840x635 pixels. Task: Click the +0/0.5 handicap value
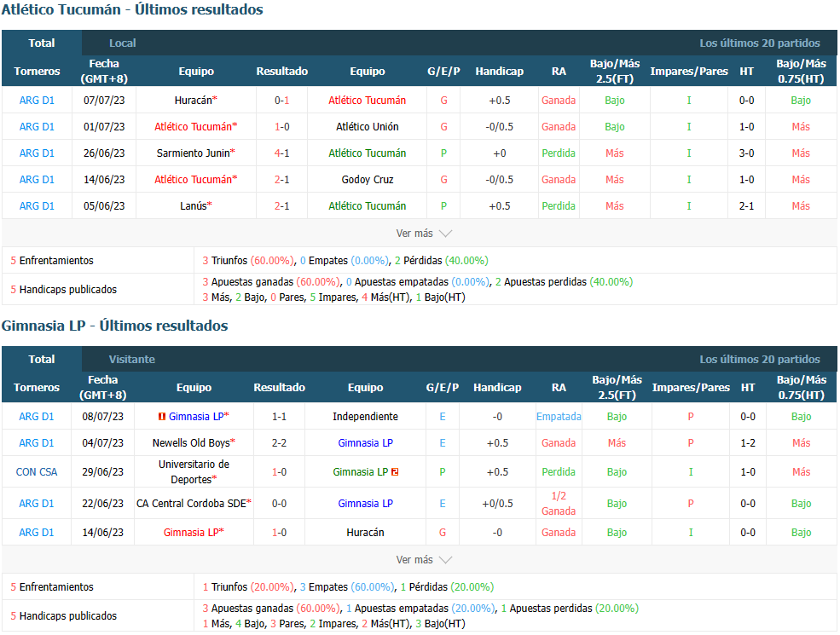(x=497, y=504)
